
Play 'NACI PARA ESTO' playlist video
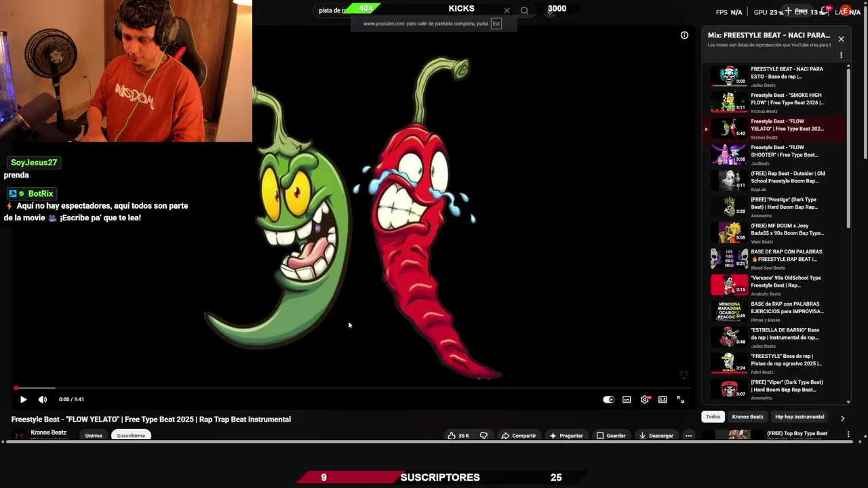tap(773, 76)
